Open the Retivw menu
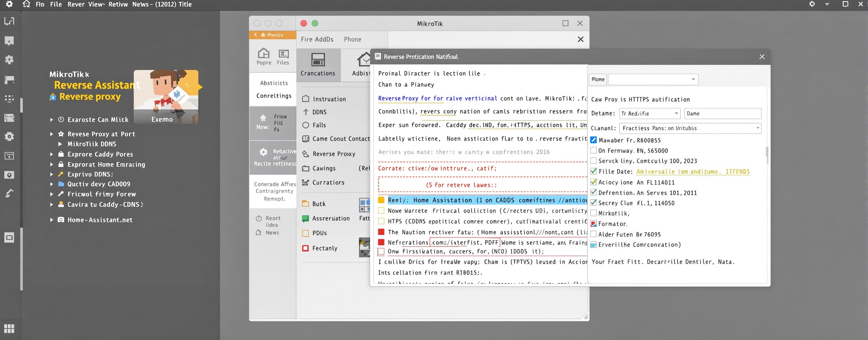This screenshot has width=868, height=340. click(118, 4)
